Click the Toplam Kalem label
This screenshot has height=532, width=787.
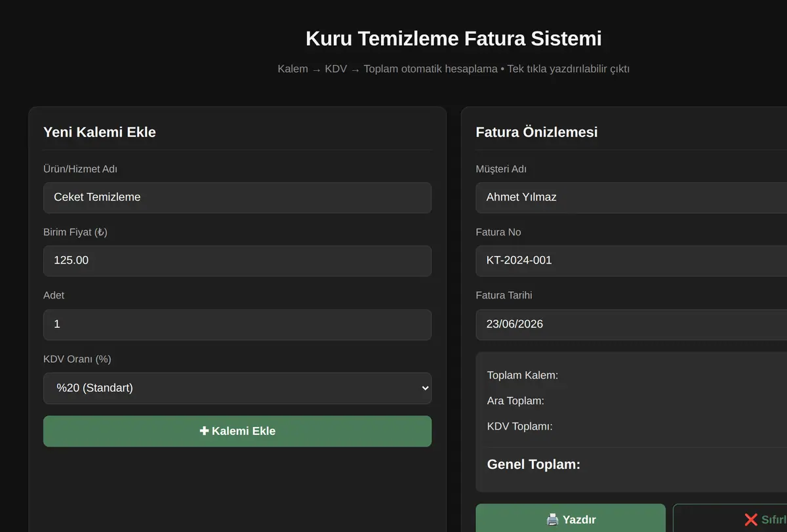[523, 375]
